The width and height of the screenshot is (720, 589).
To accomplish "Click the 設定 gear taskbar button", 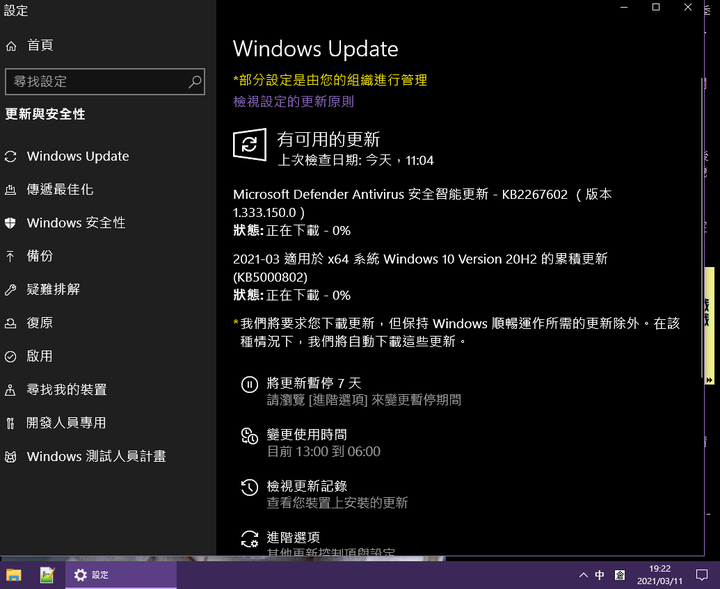I will pos(121,575).
